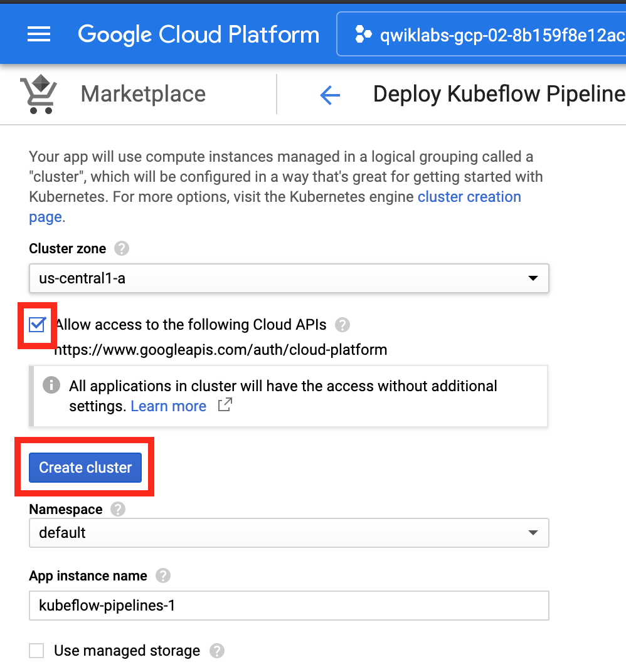This screenshot has height=672, width=626.
Task: Open the qwiklabs project selector
Action: [482, 34]
